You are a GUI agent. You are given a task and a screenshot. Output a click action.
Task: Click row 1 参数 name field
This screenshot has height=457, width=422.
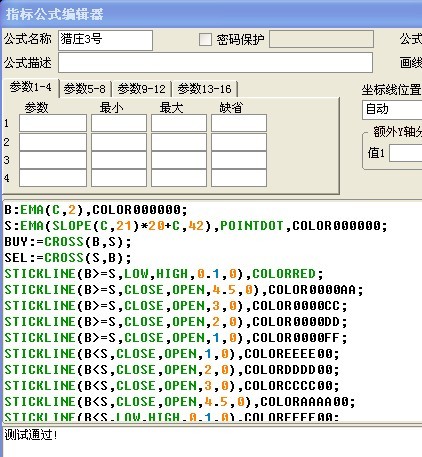pyautogui.click(x=53, y=123)
